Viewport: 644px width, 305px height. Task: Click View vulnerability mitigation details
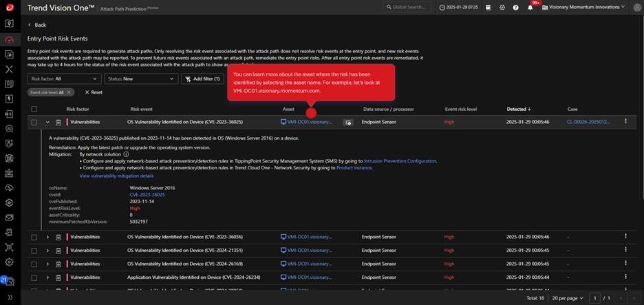click(x=116, y=176)
